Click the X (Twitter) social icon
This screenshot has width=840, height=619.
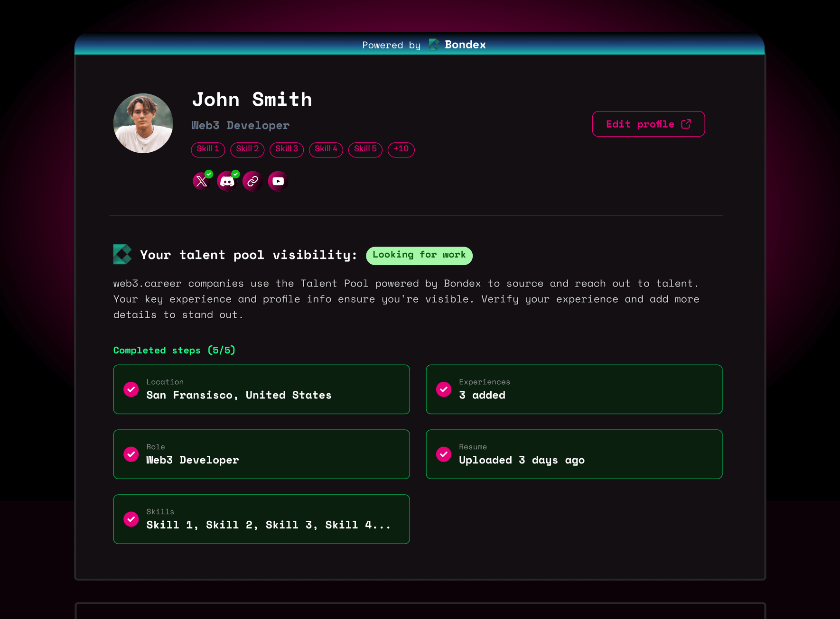tap(201, 181)
